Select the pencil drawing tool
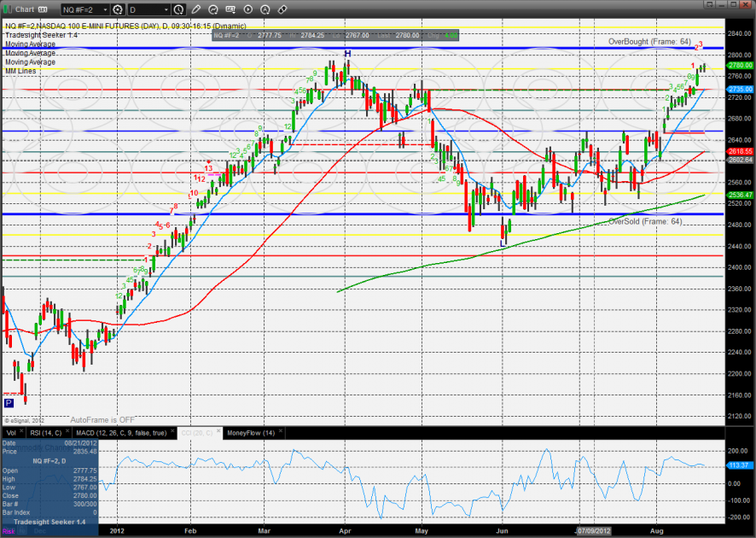 click(x=195, y=9)
